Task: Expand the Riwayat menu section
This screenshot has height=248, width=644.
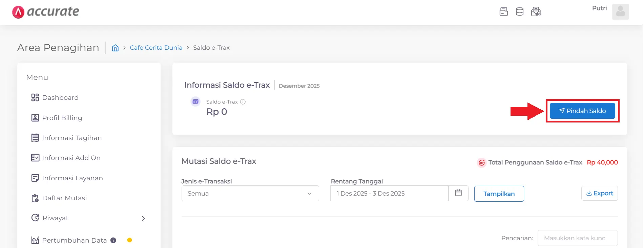Action: pos(143,218)
